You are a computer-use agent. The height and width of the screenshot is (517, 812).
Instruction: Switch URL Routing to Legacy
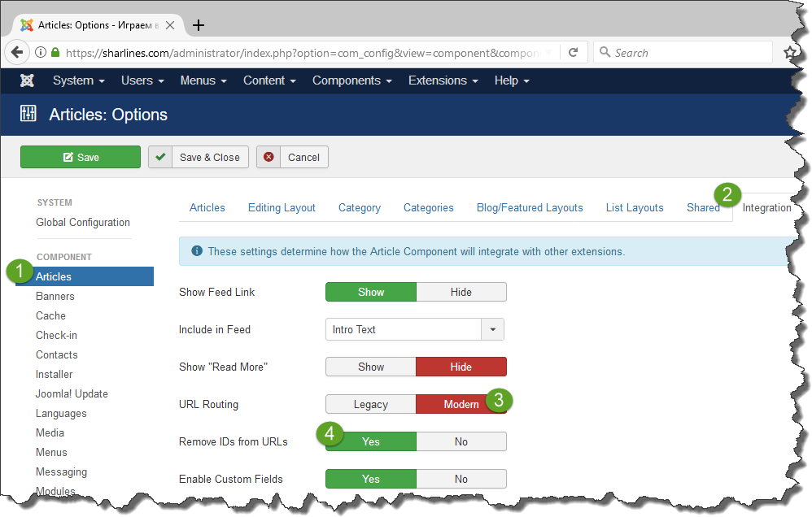point(370,404)
